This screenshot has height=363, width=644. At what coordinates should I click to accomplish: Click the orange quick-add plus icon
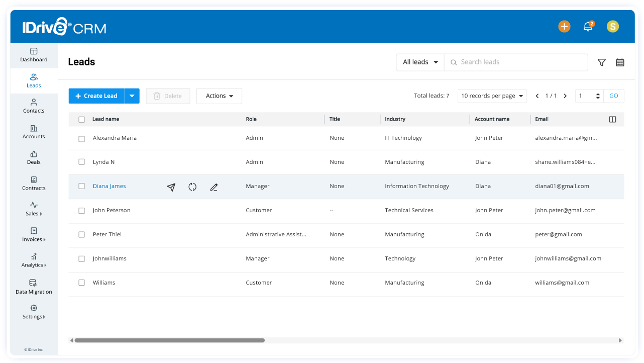(x=564, y=26)
